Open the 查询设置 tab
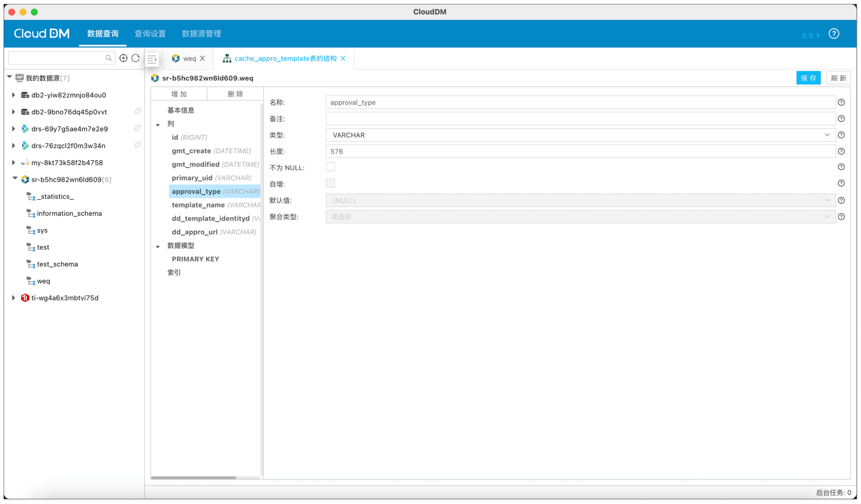Viewport: 861px width, 504px height. (x=150, y=34)
